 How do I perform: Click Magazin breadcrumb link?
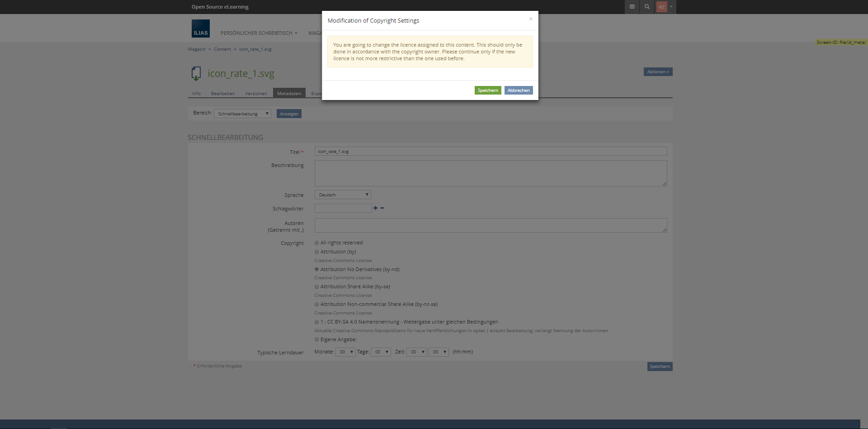coord(197,49)
